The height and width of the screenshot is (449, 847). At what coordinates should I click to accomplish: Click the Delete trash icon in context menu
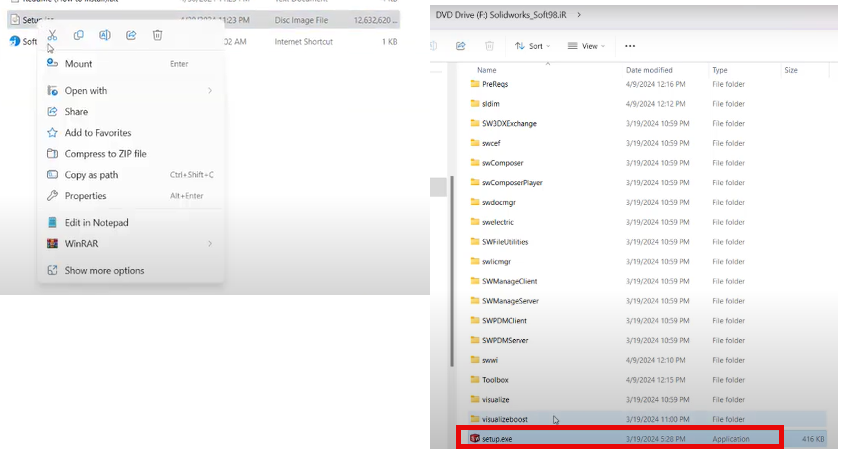click(157, 35)
